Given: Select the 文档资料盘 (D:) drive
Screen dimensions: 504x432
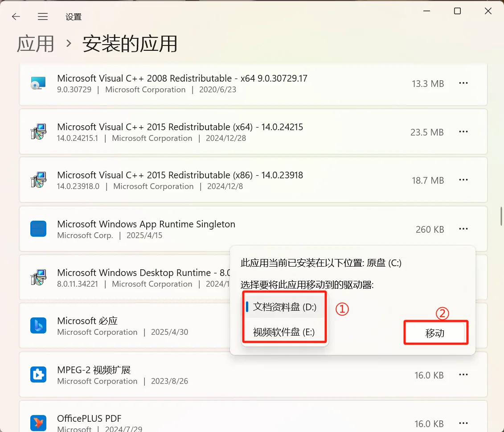Looking at the screenshot, I should pos(284,306).
